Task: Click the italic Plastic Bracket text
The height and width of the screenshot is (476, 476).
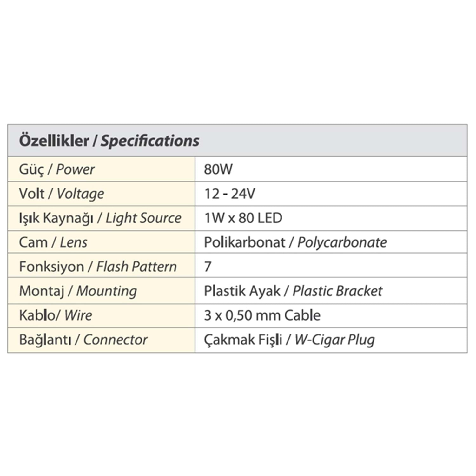Action: tap(337, 291)
